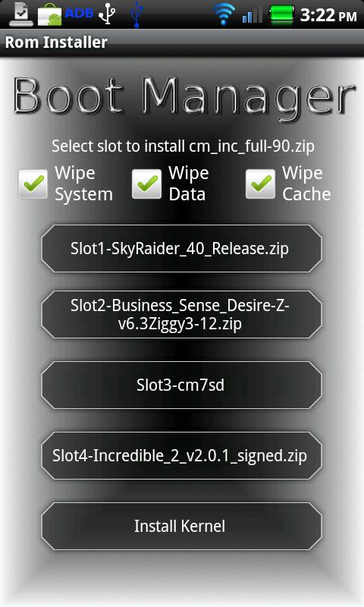Uncheck the Wipe Cache checkbox

(x=260, y=184)
